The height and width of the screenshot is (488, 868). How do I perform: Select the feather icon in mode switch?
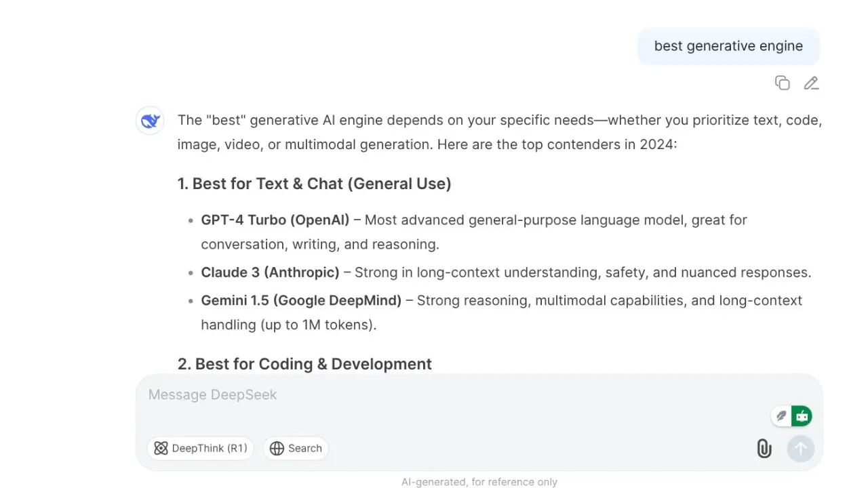click(x=782, y=415)
